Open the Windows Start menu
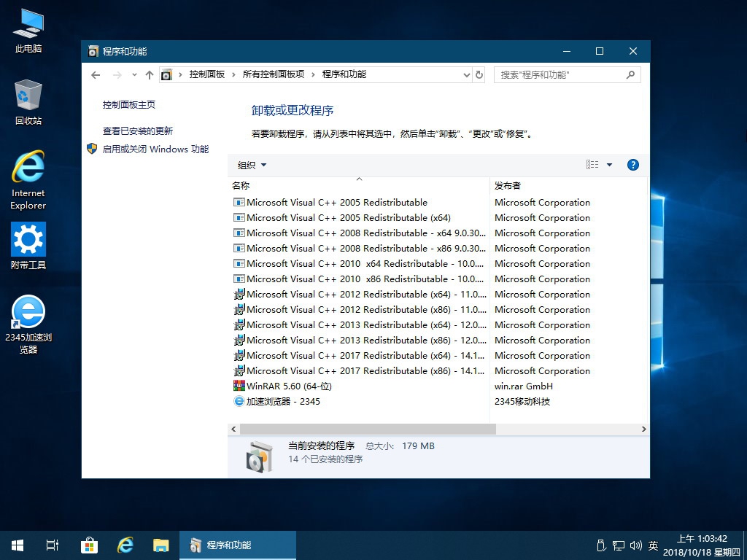Image resolution: width=747 pixels, height=560 pixels. 18,545
